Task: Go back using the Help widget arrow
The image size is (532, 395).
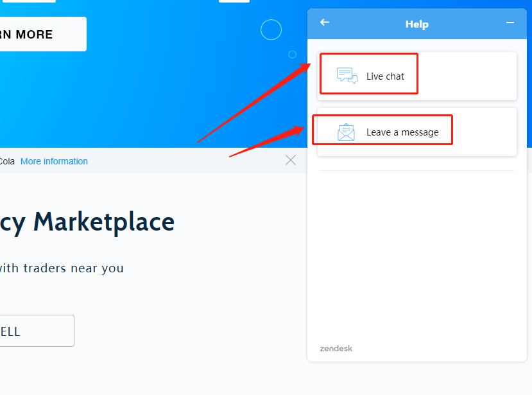Action: pyautogui.click(x=325, y=22)
